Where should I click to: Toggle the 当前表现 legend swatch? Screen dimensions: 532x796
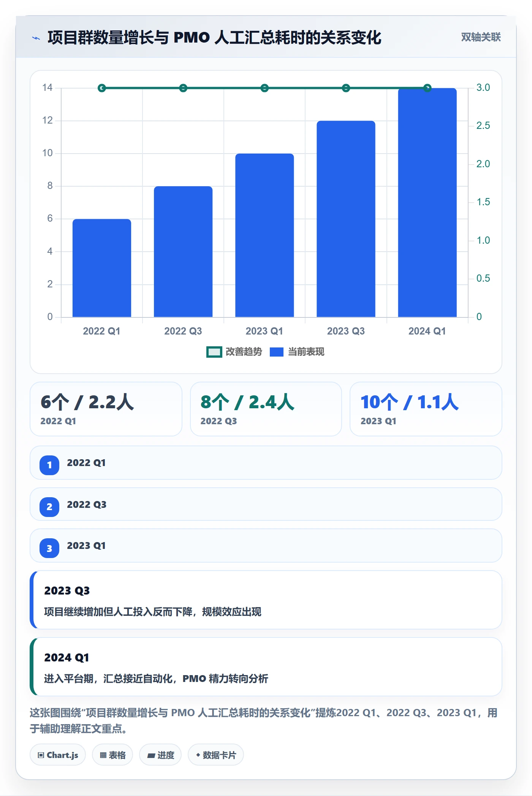(277, 352)
